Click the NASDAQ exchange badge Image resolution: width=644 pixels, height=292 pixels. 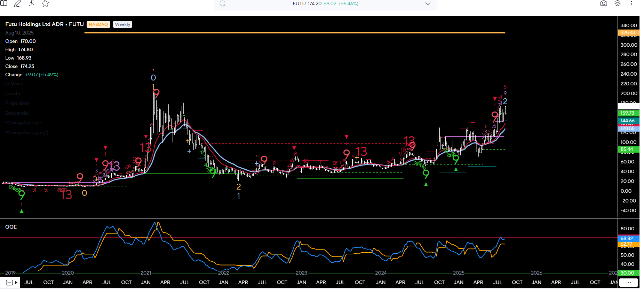coord(98,24)
